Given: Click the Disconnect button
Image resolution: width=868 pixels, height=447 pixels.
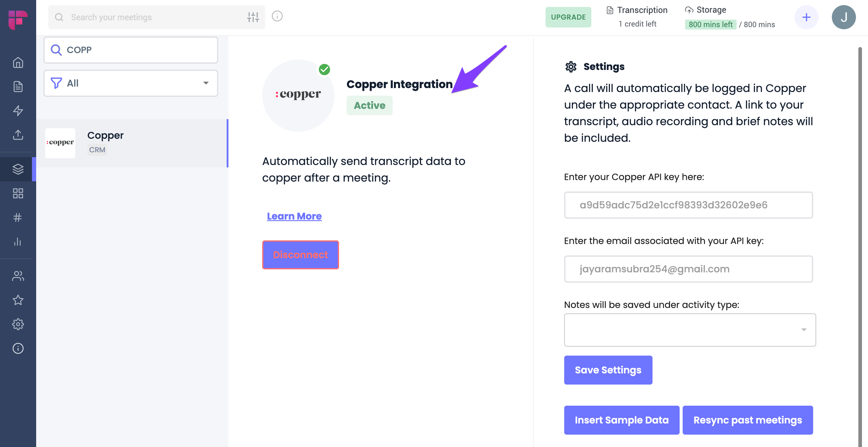Looking at the screenshot, I should [x=300, y=255].
